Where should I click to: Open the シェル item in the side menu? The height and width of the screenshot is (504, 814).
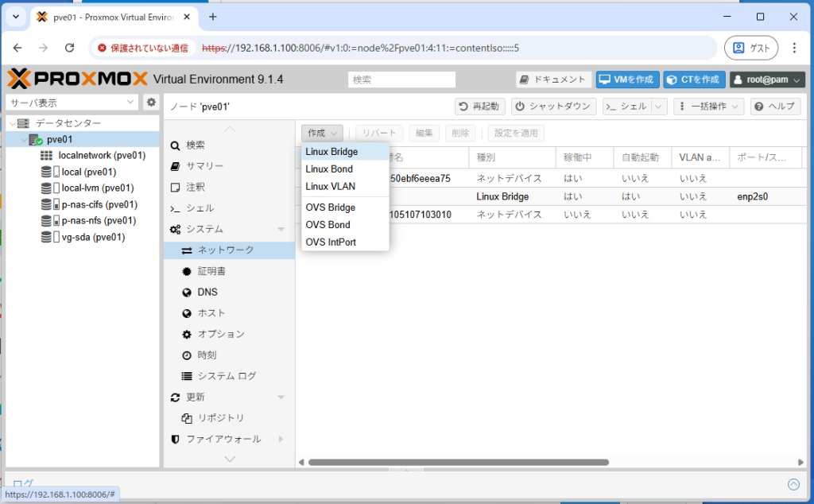click(200, 207)
